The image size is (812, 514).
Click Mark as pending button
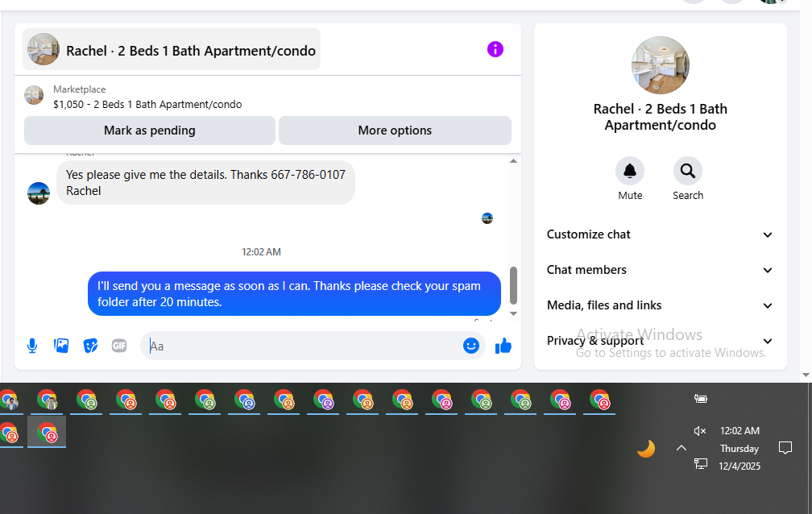click(150, 131)
